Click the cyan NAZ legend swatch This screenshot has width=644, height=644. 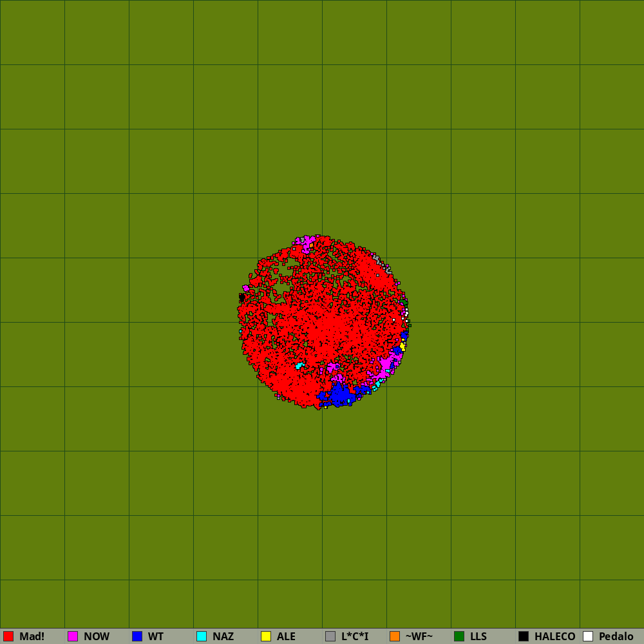point(202,636)
